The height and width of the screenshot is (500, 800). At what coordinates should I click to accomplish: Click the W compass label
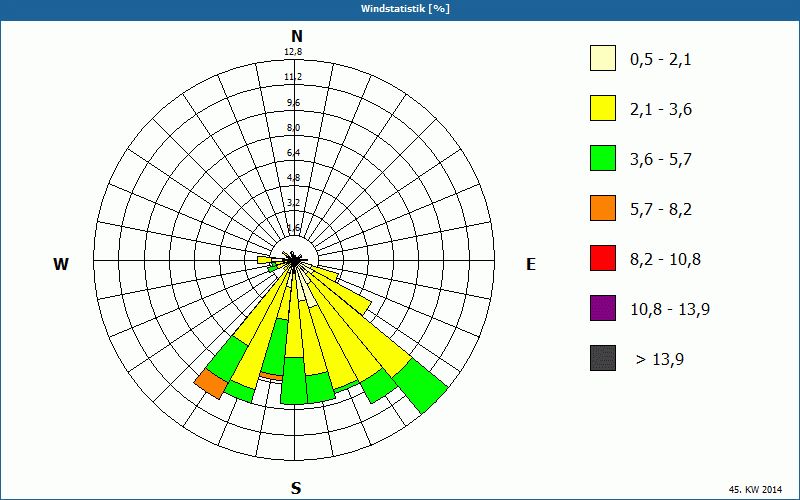[61, 264]
